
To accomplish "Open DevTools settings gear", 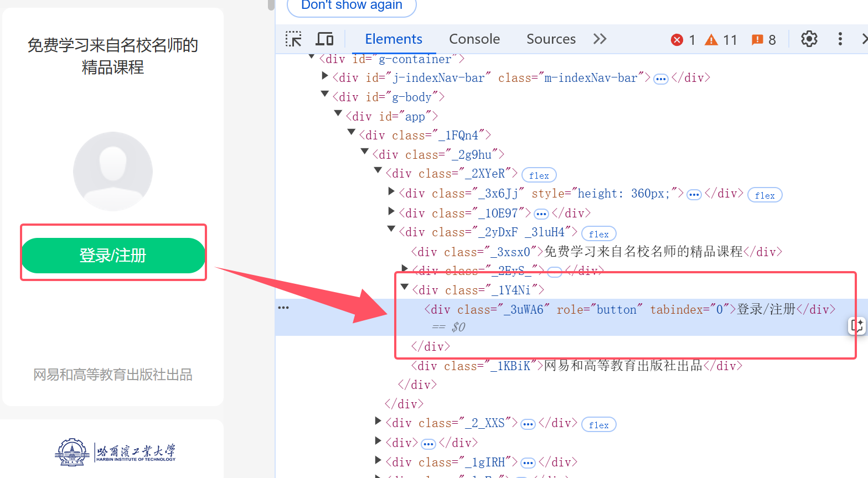I will pos(809,39).
